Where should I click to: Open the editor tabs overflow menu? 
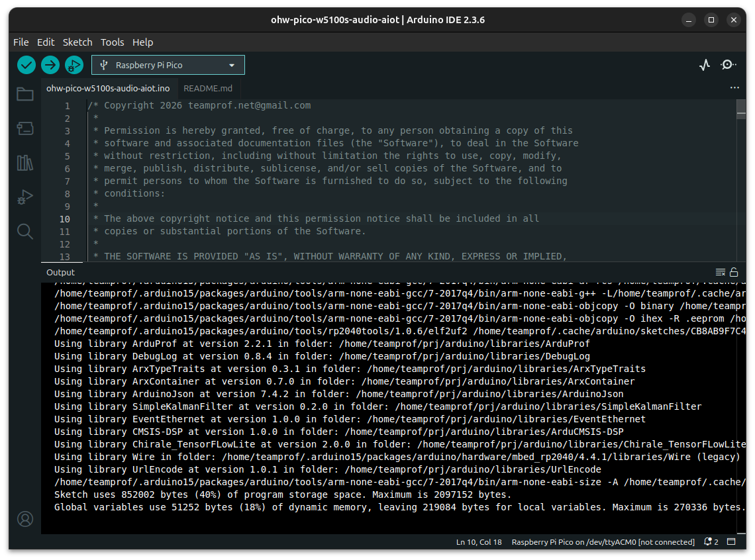[734, 88]
